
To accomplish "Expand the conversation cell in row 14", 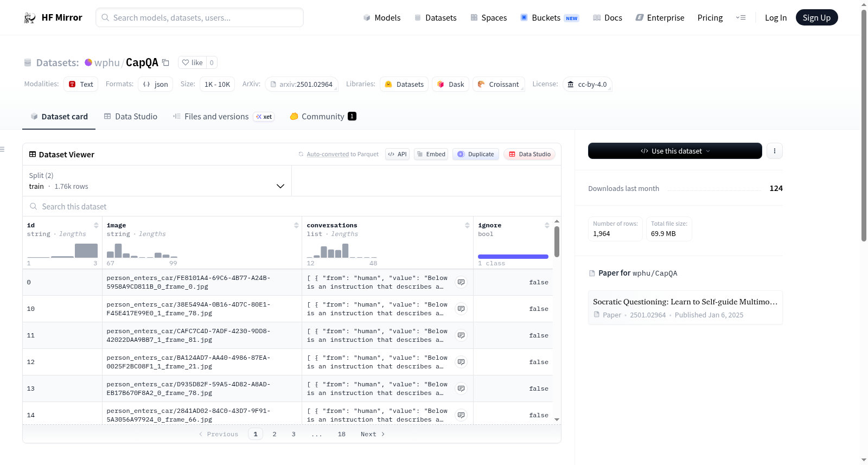I will click(461, 415).
